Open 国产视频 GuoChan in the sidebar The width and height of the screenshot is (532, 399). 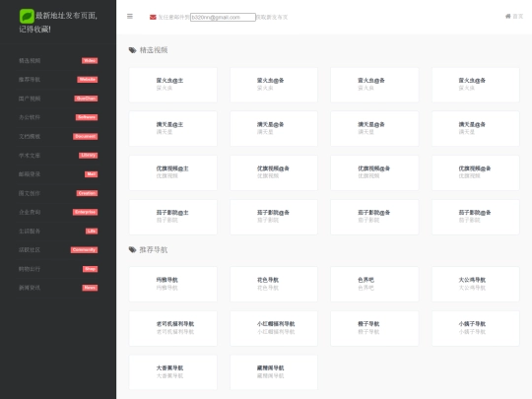[58, 99]
